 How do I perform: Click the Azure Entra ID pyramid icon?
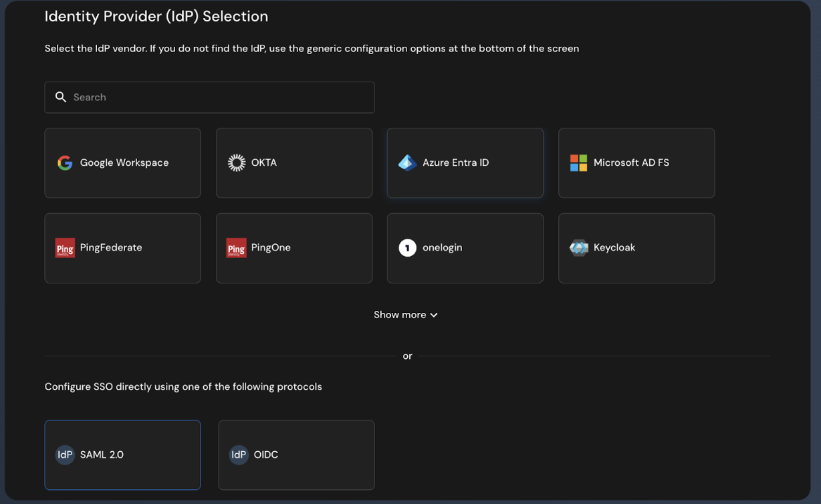point(408,163)
